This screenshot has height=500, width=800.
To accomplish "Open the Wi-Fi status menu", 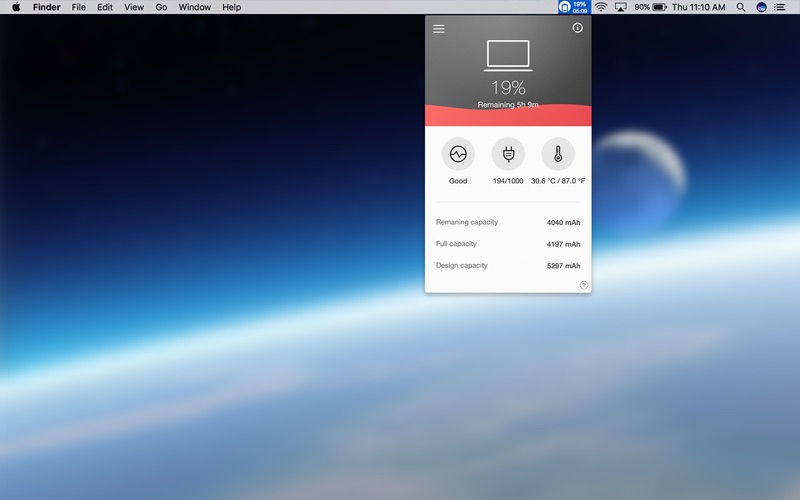I will coord(601,7).
